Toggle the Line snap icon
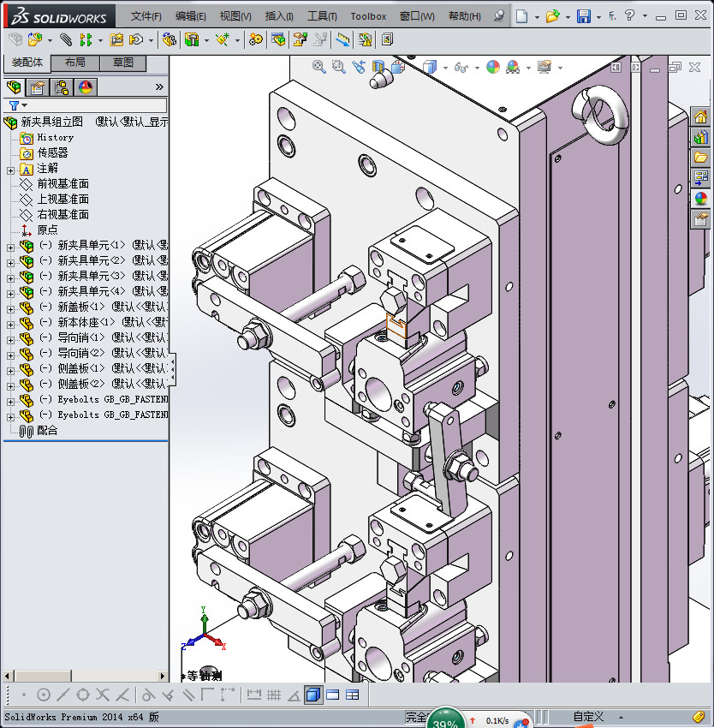Screen dimensions: 714x728 pos(62,695)
